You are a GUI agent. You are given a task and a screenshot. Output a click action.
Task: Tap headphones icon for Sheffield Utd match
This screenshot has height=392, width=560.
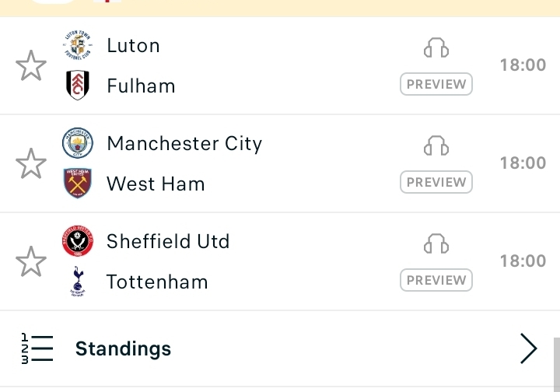(436, 244)
